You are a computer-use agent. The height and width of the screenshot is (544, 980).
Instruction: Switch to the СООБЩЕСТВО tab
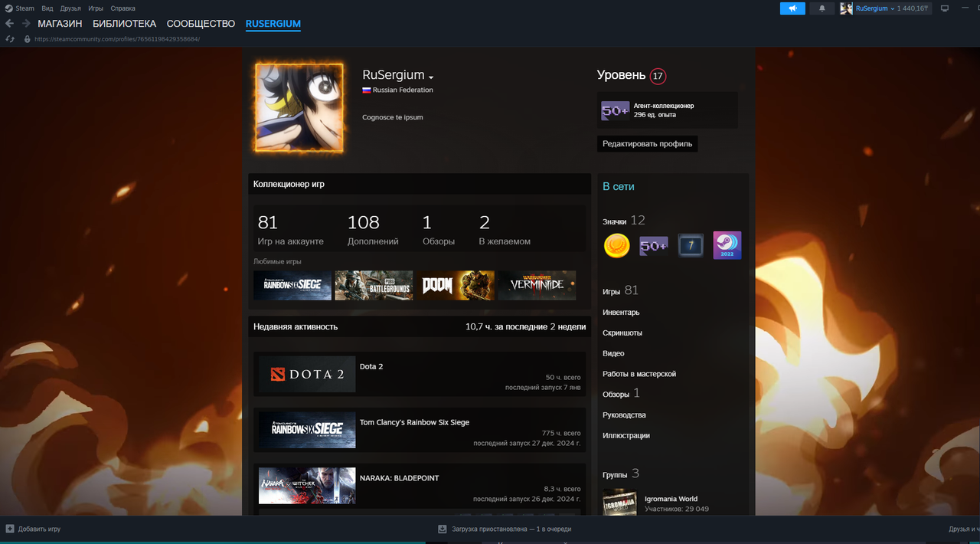201,24
